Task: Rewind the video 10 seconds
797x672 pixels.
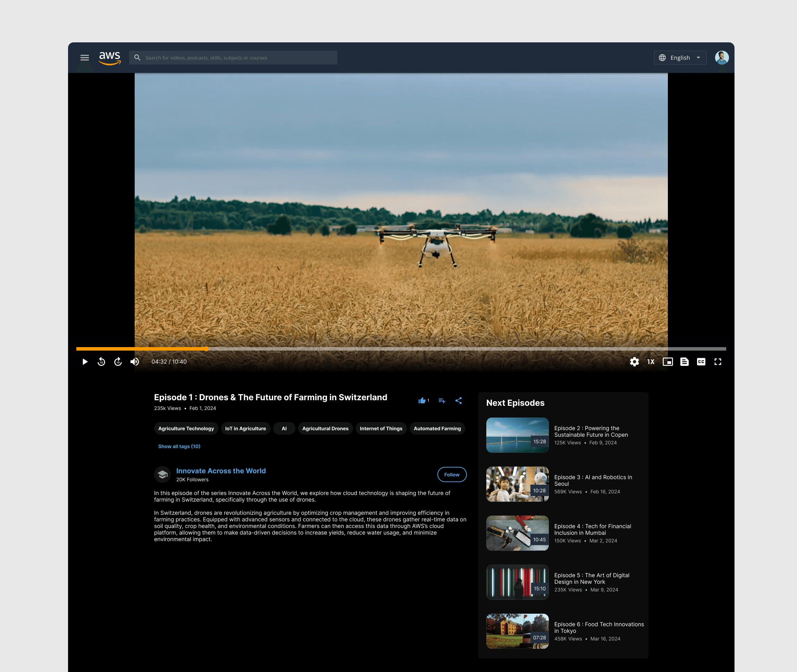Action: (101, 362)
